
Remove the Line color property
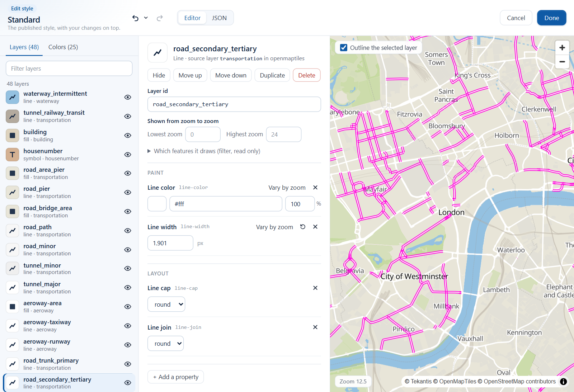coord(315,188)
